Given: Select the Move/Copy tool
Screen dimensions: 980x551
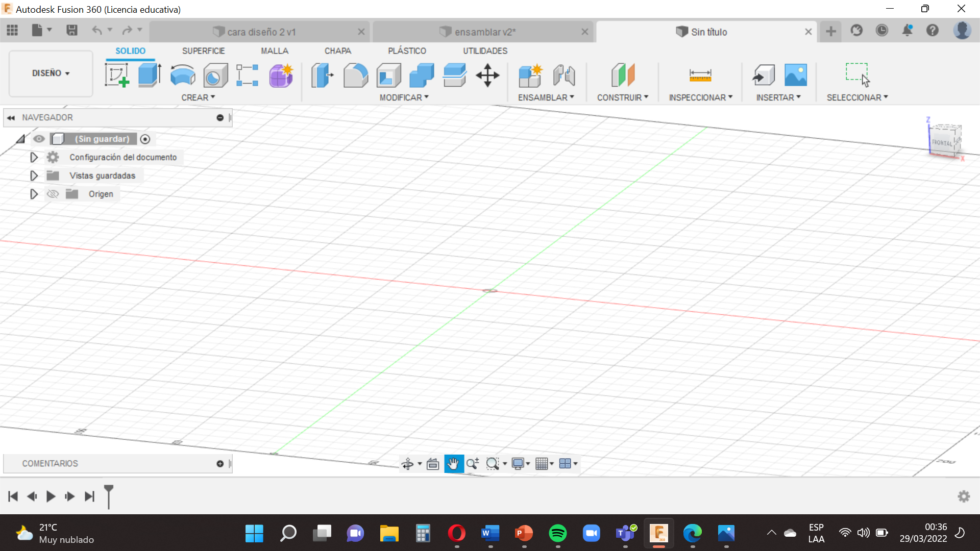Looking at the screenshot, I should coord(488,76).
